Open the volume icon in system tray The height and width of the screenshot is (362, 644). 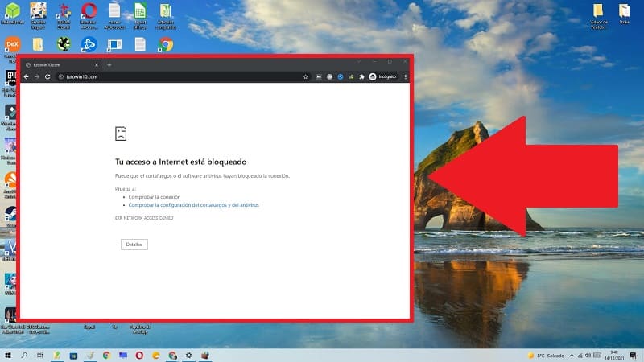[x=588, y=356]
